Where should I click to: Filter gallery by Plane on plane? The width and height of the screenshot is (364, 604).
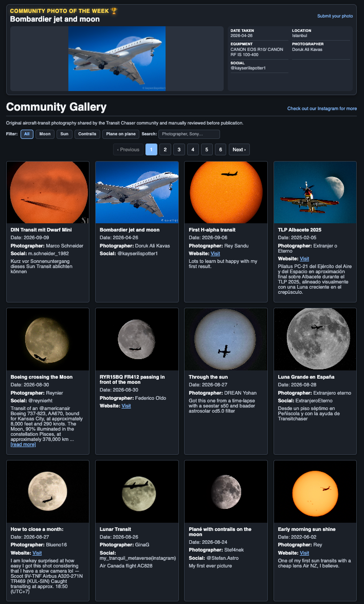(121, 134)
